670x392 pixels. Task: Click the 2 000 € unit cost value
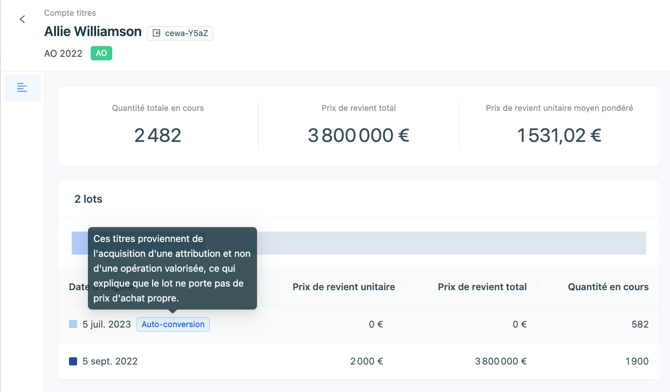coord(367,361)
